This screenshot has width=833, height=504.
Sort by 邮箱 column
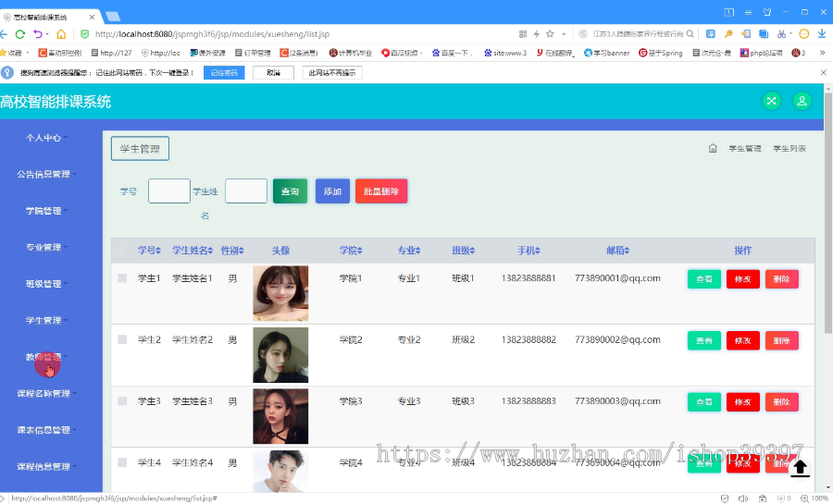click(x=618, y=251)
